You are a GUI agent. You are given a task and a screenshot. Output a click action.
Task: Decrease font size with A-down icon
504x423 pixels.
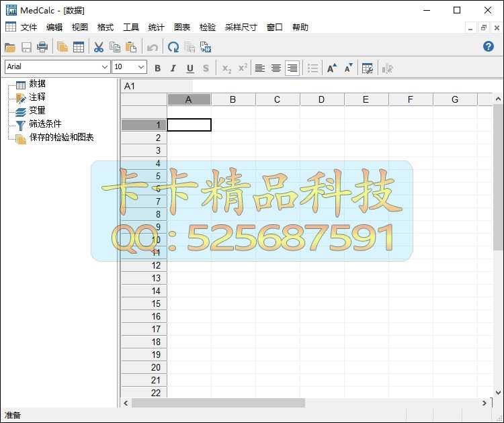[348, 68]
